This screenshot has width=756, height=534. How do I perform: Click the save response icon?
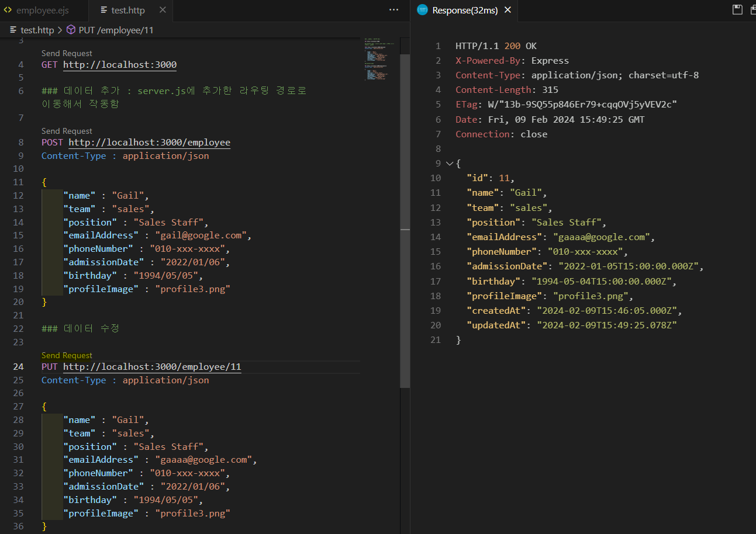point(737,10)
